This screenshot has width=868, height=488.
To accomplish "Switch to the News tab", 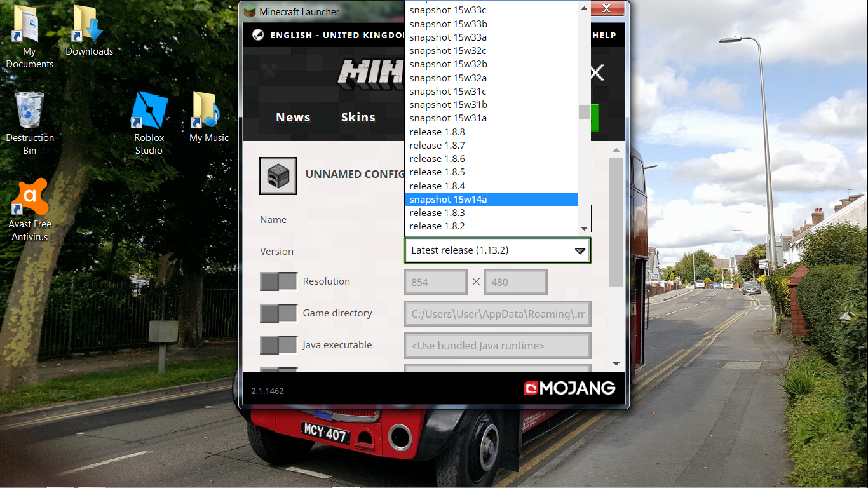I will click(293, 118).
